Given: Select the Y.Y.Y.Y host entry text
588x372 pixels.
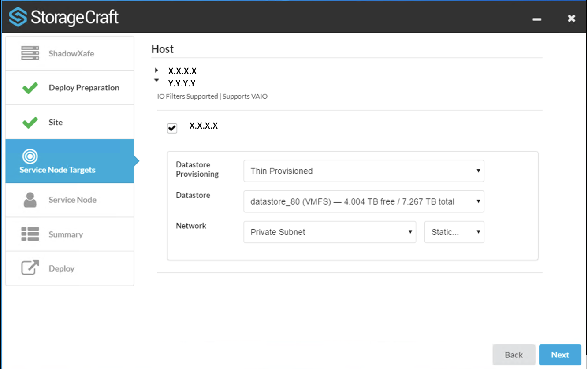Looking at the screenshot, I should coord(182,83).
